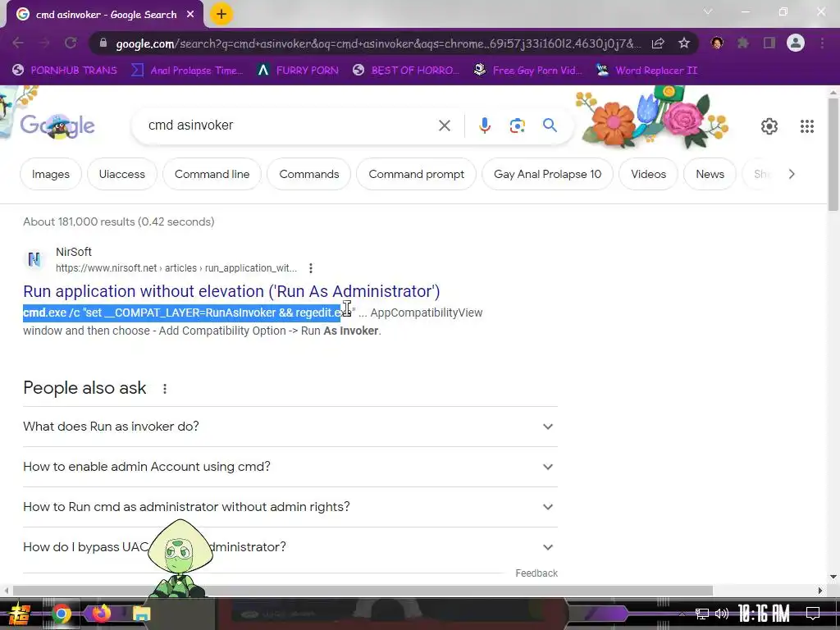840x630 pixels.
Task: Open Chrome from the taskbar
Action: [x=62, y=614]
